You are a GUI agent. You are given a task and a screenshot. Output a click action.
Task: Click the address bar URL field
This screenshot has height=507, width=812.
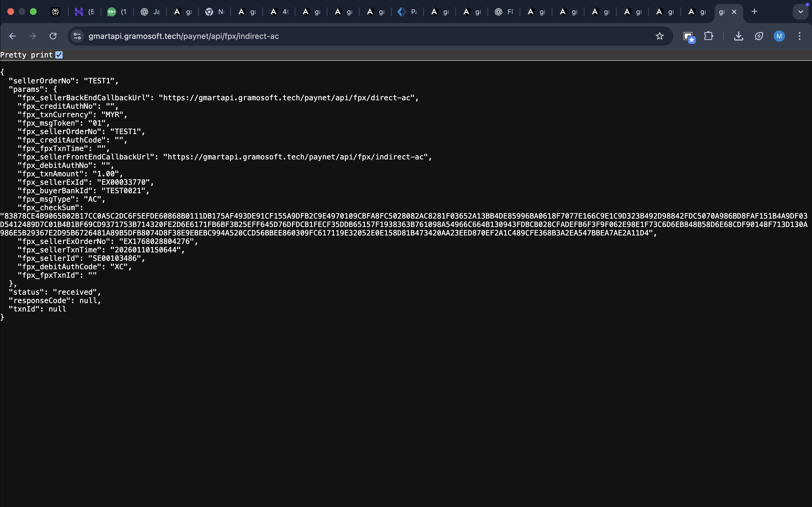pos(366,36)
